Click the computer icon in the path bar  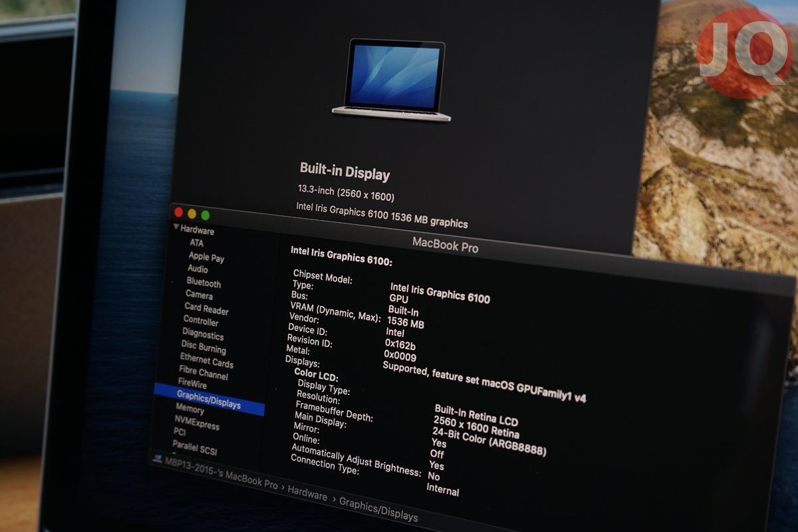(157, 459)
